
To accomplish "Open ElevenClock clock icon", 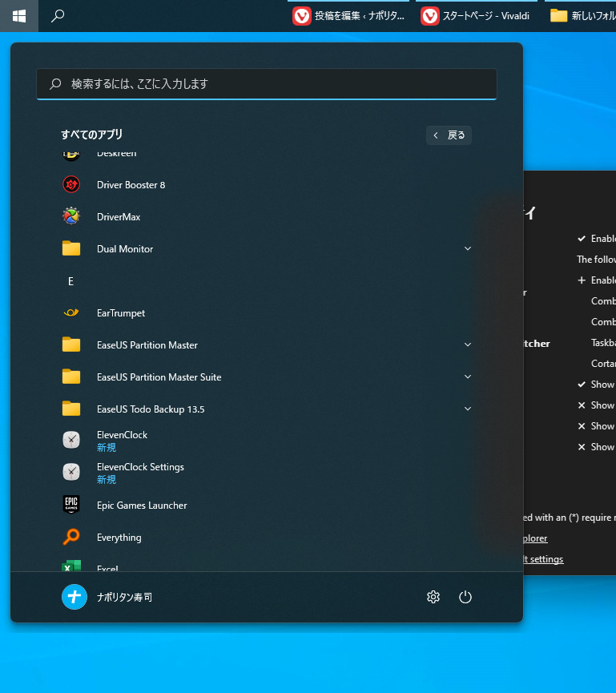I will coord(71,440).
